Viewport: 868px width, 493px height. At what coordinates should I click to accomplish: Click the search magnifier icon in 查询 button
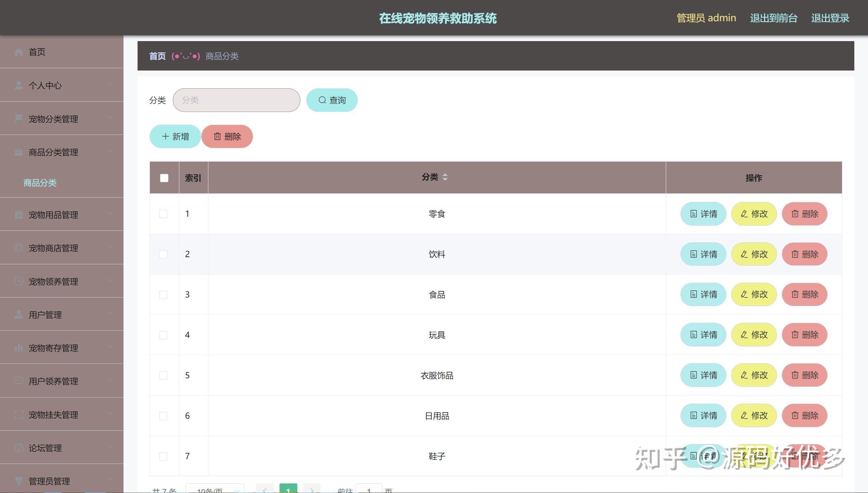click(322, 100)
